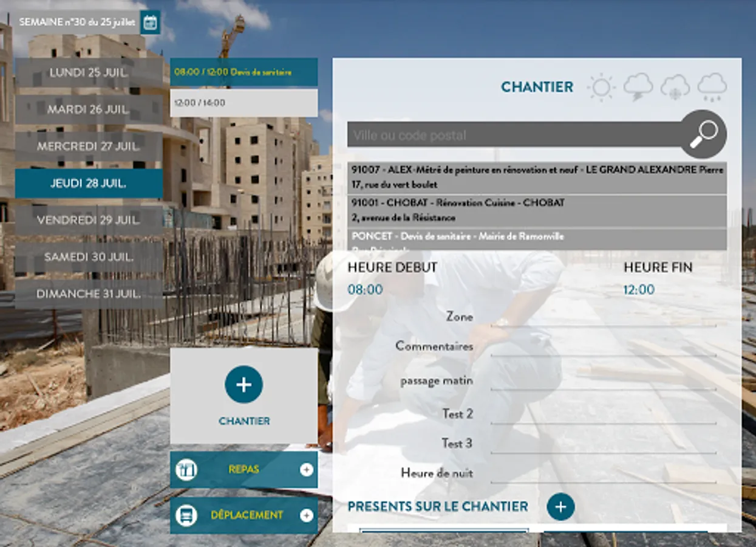Select Jeudi 28 juil. day

click(89, 184)
